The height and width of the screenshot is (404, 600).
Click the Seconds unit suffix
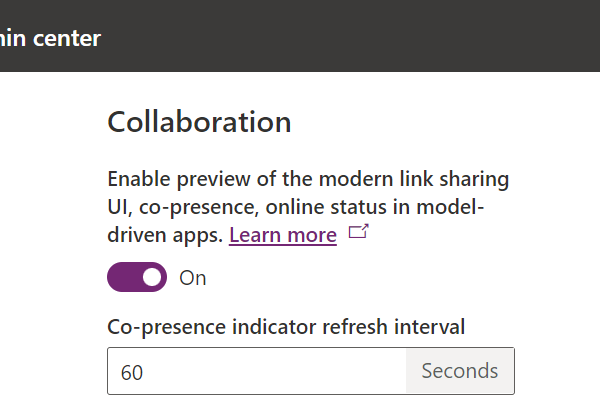coord(459,372)
